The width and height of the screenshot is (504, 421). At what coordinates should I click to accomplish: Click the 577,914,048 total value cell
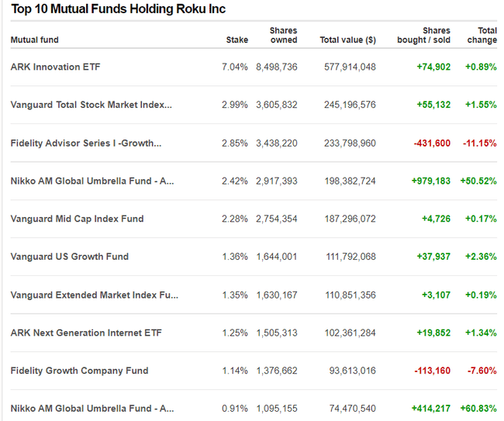click(350, 67)
